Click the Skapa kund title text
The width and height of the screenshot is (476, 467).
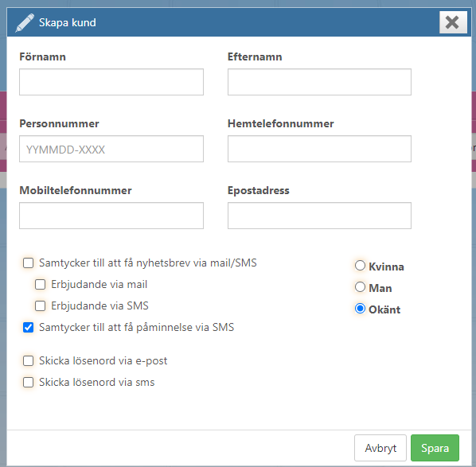pyautogui.click(x=68, y=23)
